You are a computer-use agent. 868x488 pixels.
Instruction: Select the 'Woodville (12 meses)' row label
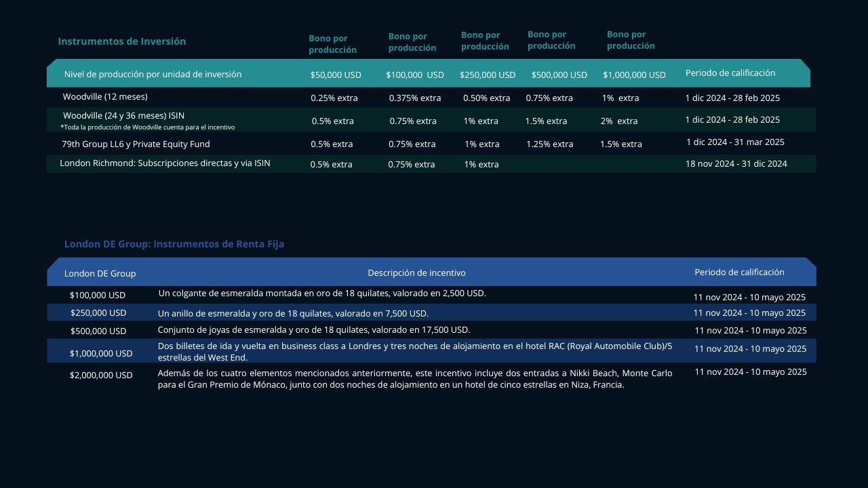tap(105, 97)
